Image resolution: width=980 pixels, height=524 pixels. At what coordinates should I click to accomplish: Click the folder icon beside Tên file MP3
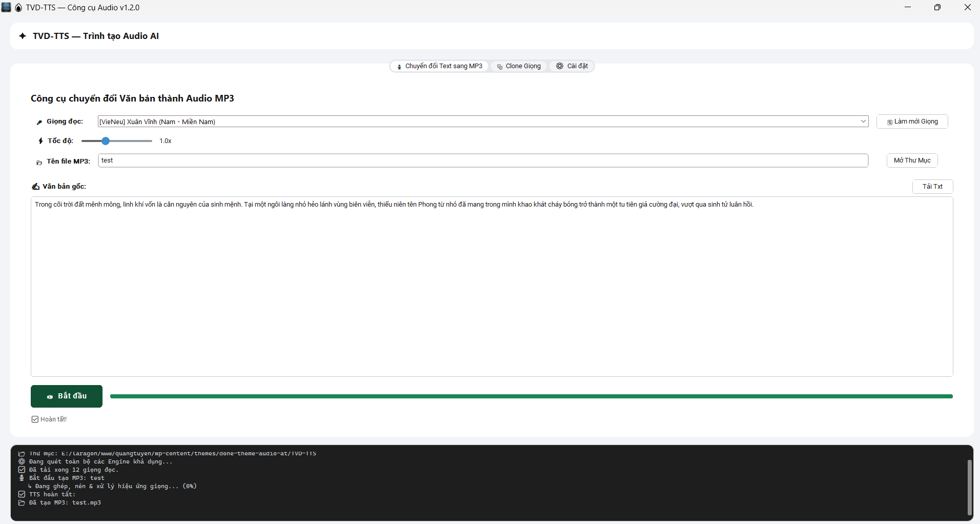39,162
